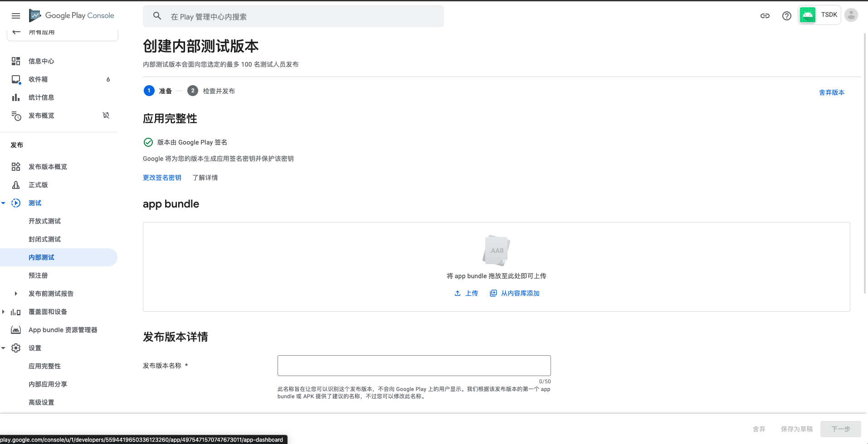Image resolution: width=868 pixels, height=444 pixels.
Task: Click the library add icon beside 从内容库添加
Action: 493,293
